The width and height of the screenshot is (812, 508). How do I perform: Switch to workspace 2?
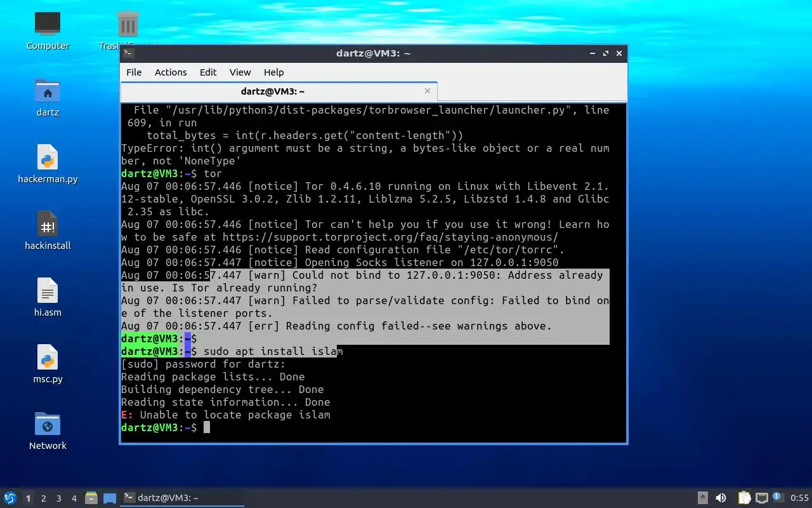point(43,498)
